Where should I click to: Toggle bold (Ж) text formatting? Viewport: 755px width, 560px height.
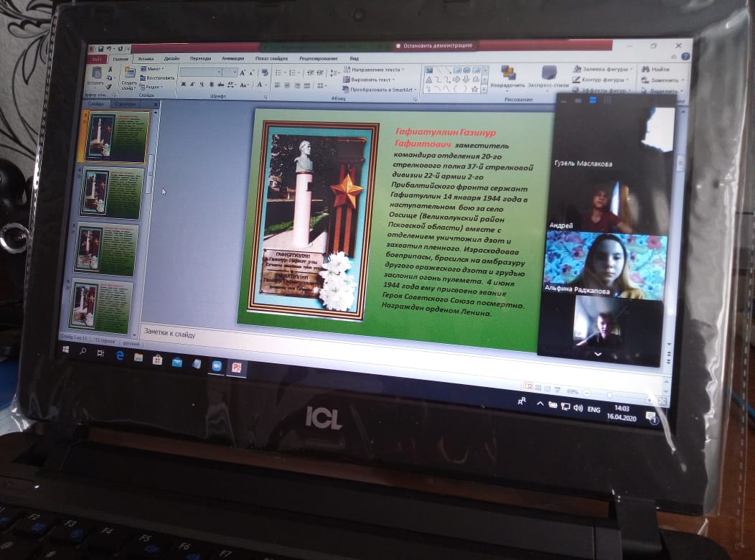183,84
